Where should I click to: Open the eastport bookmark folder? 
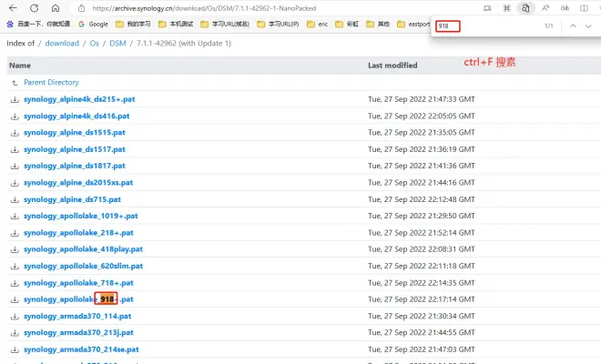pos(414,24)
